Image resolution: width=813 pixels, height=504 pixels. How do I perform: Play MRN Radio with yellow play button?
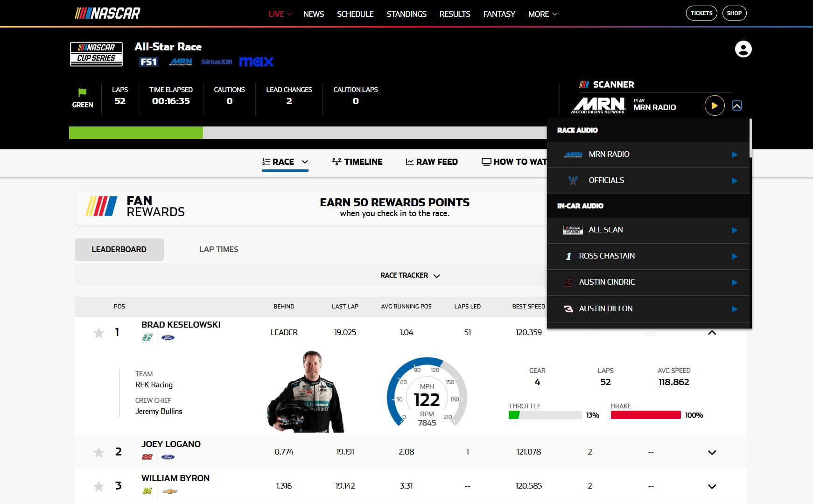[x=714, y=105]
